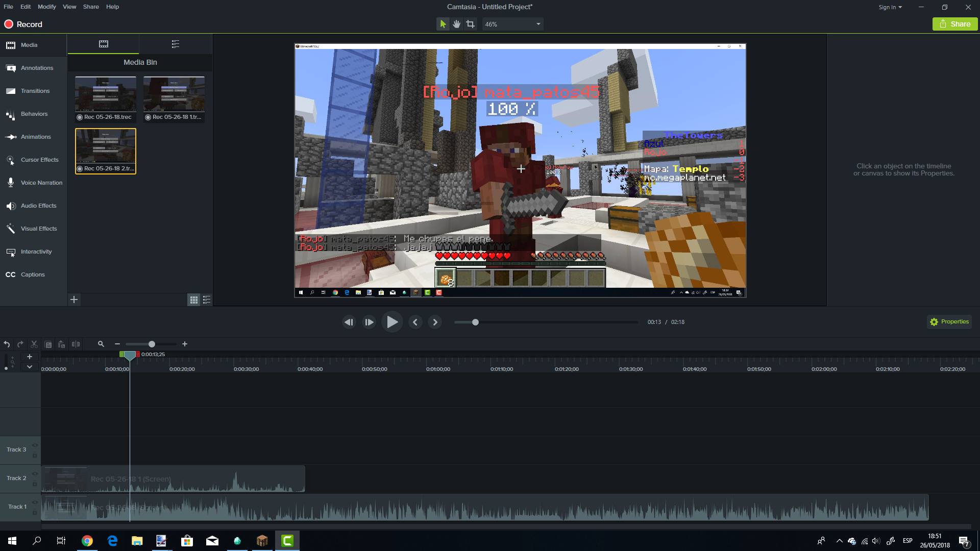
Task: Open the Interactivity panel
Action: pyautogui.click(x=33, y=252)
